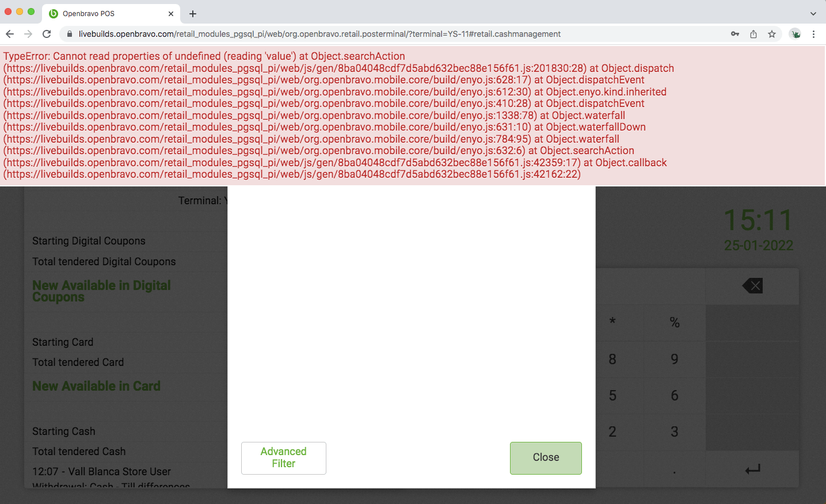The height and width of the screenshot is (504, 826).
Task: Tap the keypad percent key
Action: 675,323
